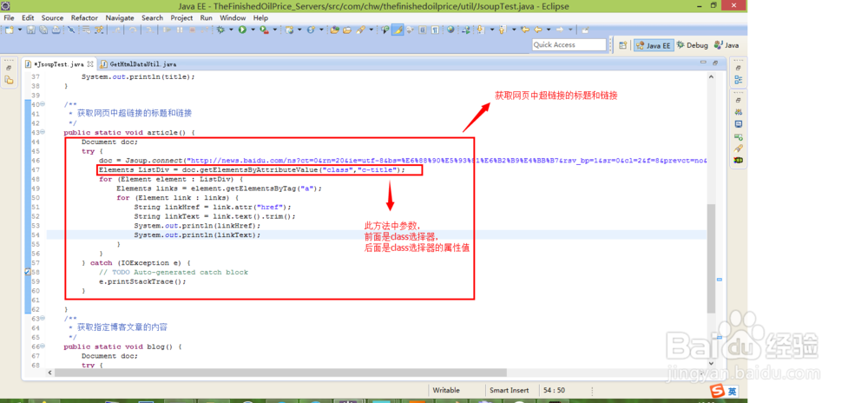Close the JsoupTest.java tab

coord(91,64)
